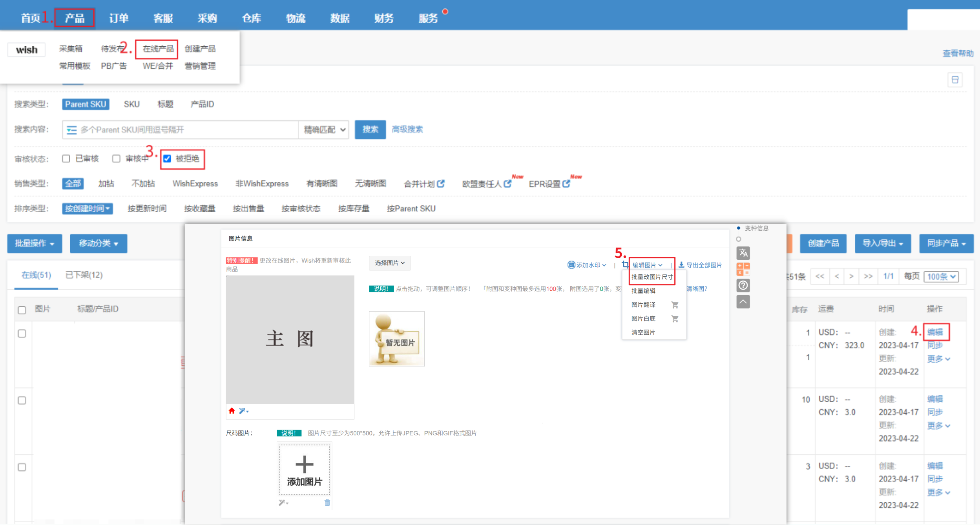Uncheck the 被拒绝 checkbox
The height and width of the screenshot is (525, 980).
[167, 159]
